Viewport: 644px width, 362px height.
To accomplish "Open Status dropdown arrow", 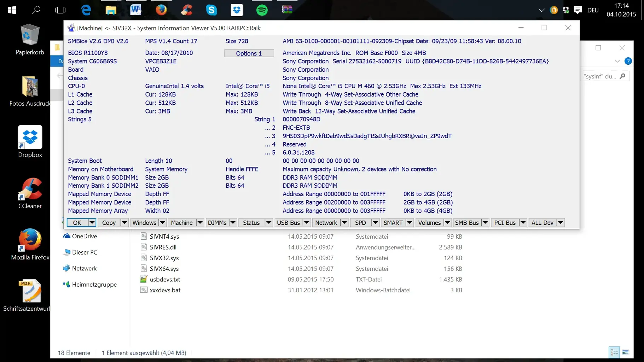I will pos(269,223).
